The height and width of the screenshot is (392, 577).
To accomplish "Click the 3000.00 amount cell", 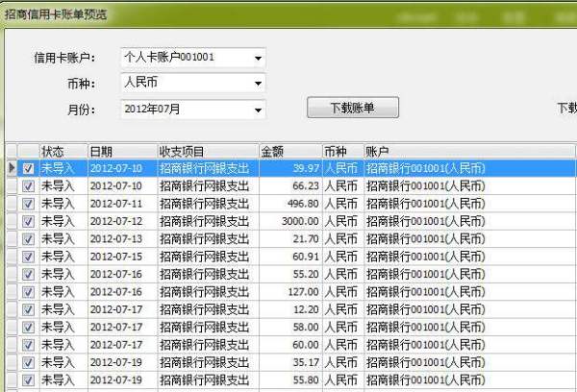I will point(290,221).
